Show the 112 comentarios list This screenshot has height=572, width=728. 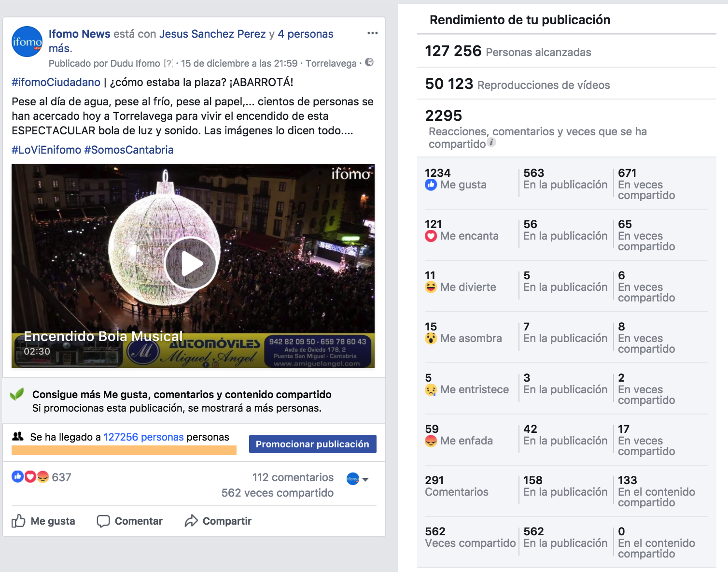(x=293, y=477)
